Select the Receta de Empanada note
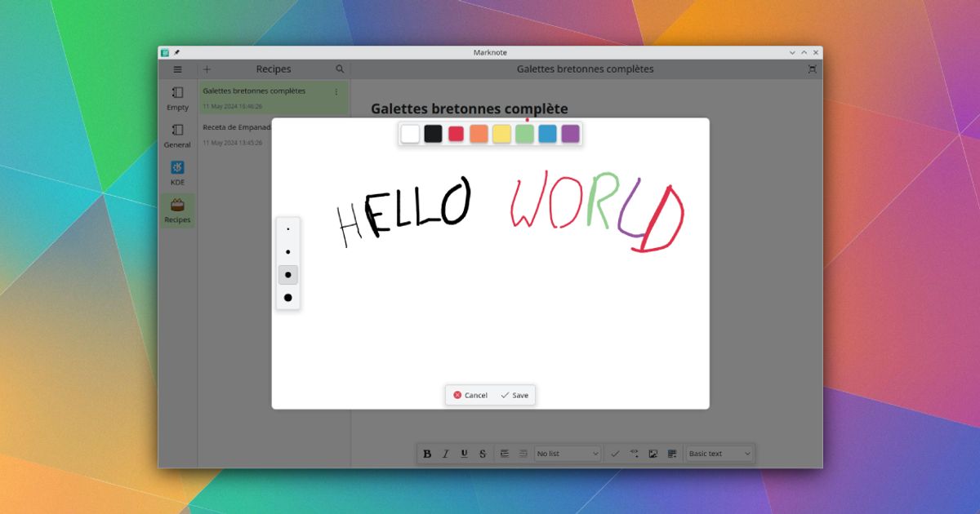The height and width of the screenshot is (514, 980). [236, 134]
